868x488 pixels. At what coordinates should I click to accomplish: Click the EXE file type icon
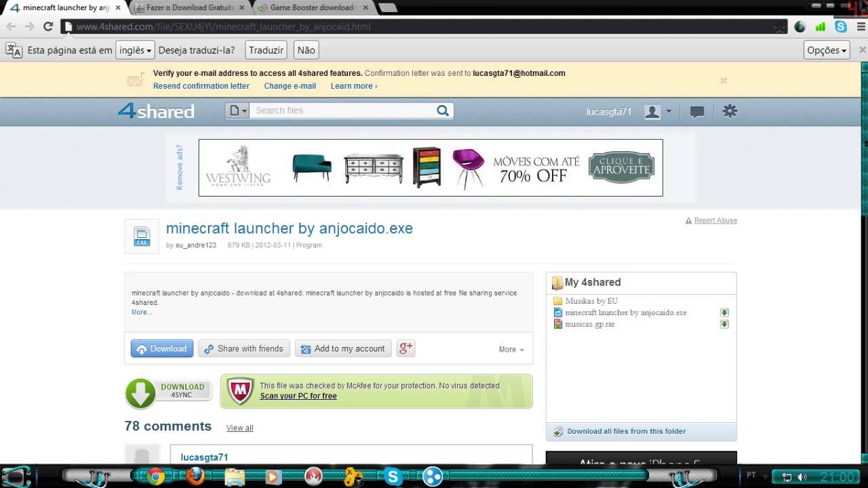tap(142, 236)
